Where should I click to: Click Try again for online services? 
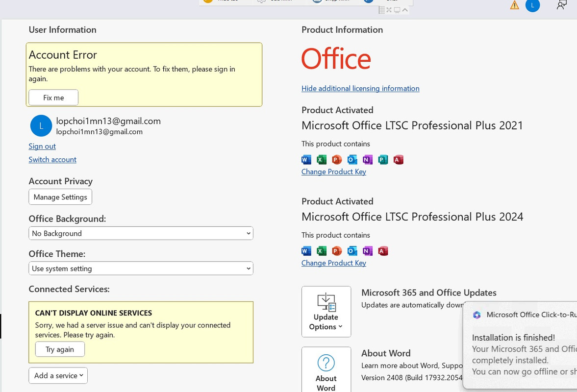[x=60, y=349]
